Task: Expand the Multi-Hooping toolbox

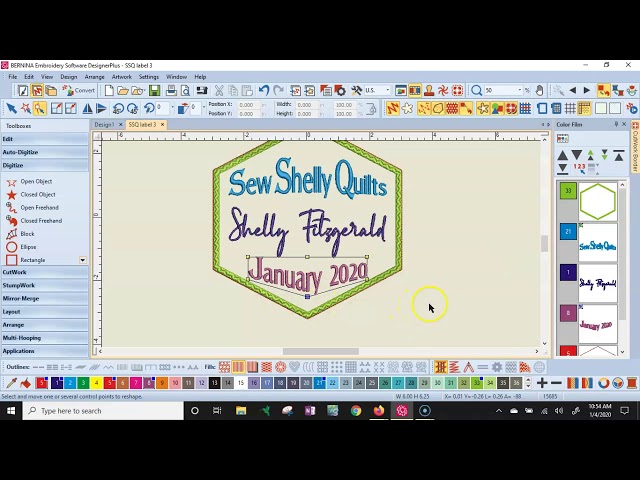Action: (x=45, y=338)
